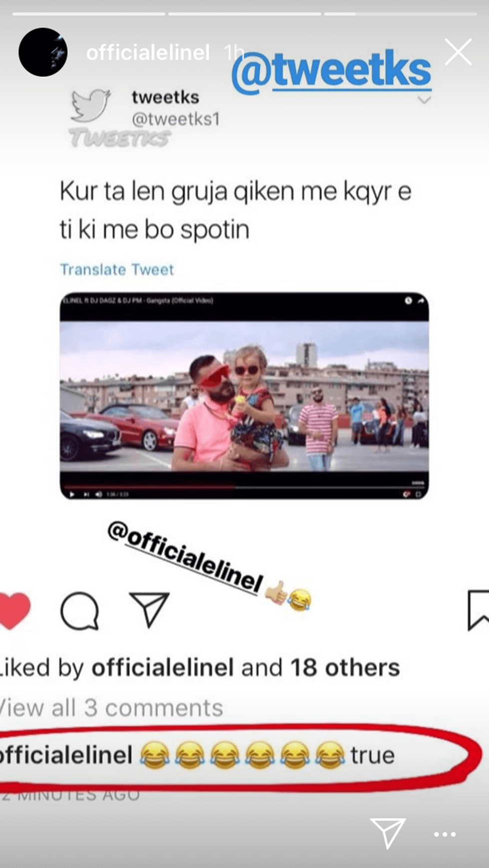Viewport: 489px width, 868px height.
Task: Seek on the video progress bar
Action: 244,485
